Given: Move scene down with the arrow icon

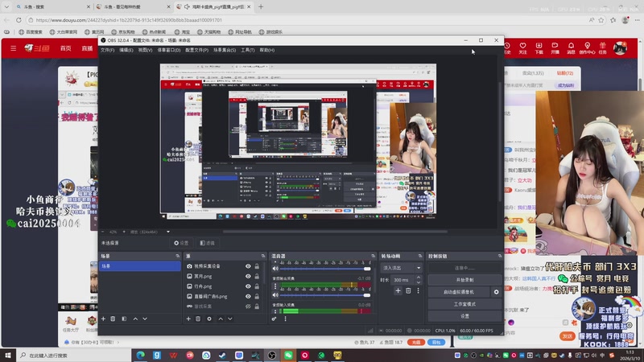Looking at the screenshot, I should pyautogui.click(x=145, y=319).
